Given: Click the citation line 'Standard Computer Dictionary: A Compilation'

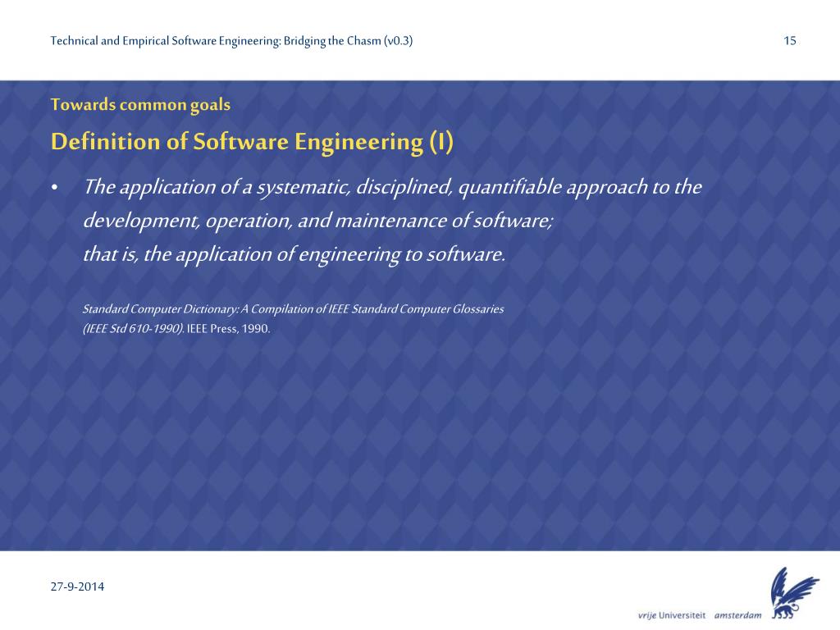Looking at the screenshot, I should pos(293,309).
